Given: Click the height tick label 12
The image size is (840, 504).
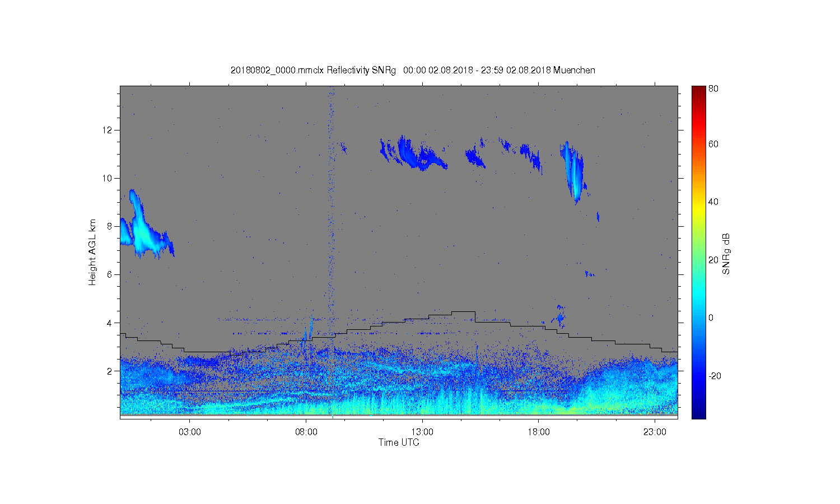Looking at the screenshot, I should [108, 130].
